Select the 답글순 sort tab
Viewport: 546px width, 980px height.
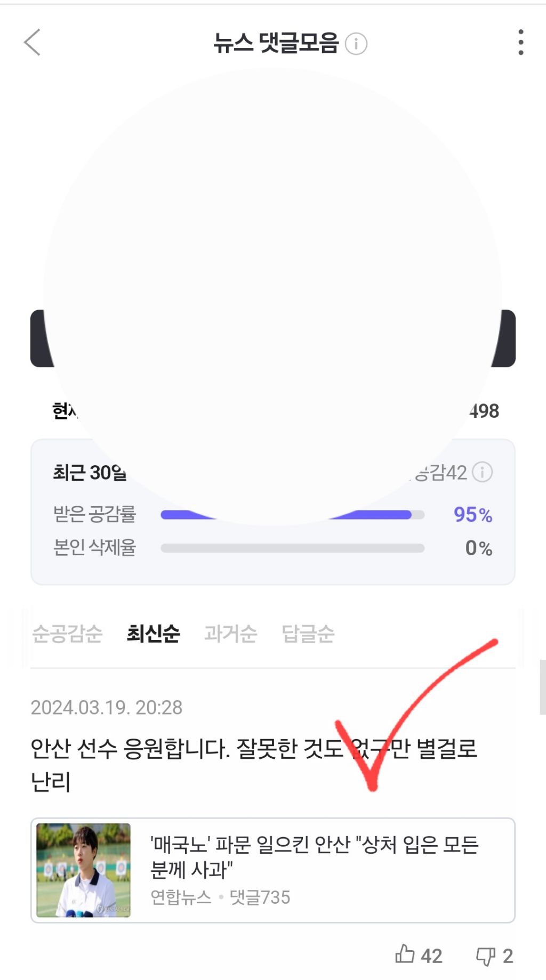(308, 634)
